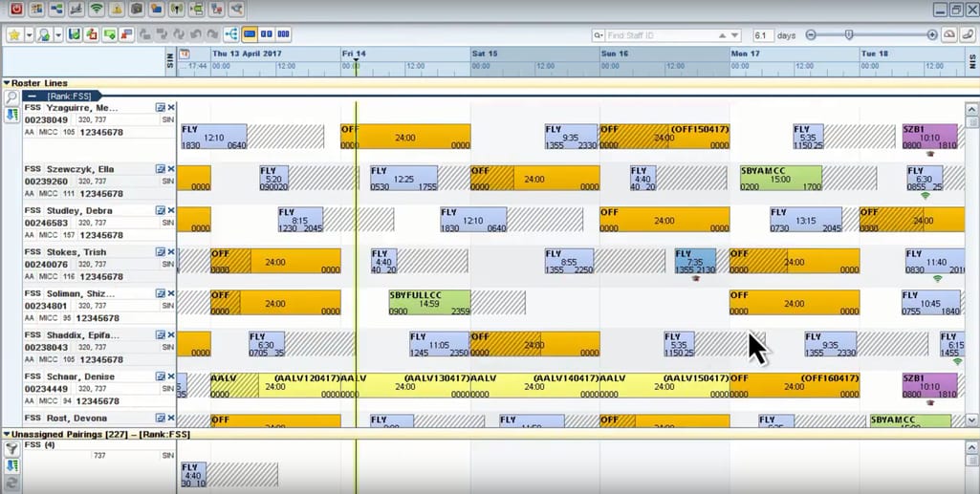Collapse the Unassigned Pairings section
Viewport: 980px width, 494px height.
pyautogui.click(x=7, y=435)
